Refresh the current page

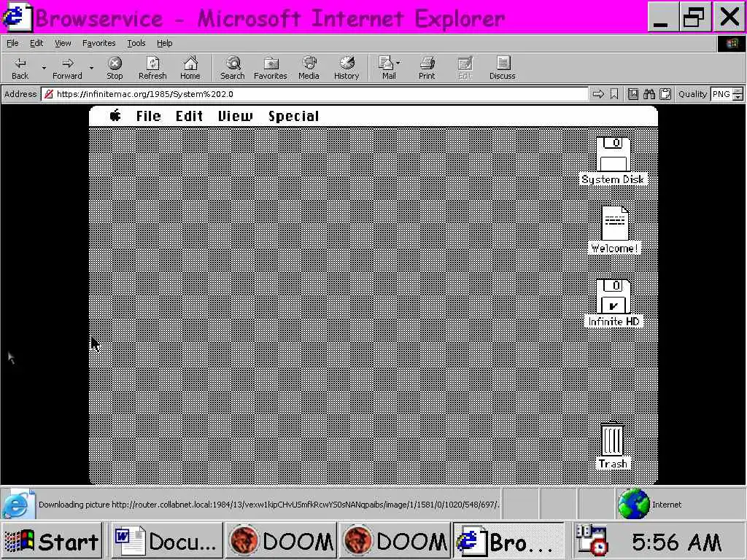[x=152, y=68]
